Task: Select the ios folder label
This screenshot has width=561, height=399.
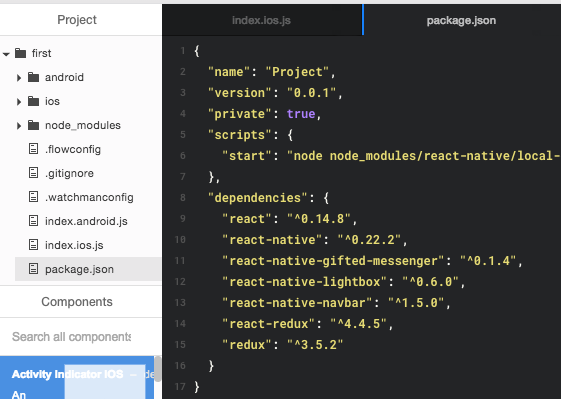Action: pyautogui.click(x=52, y=101)
